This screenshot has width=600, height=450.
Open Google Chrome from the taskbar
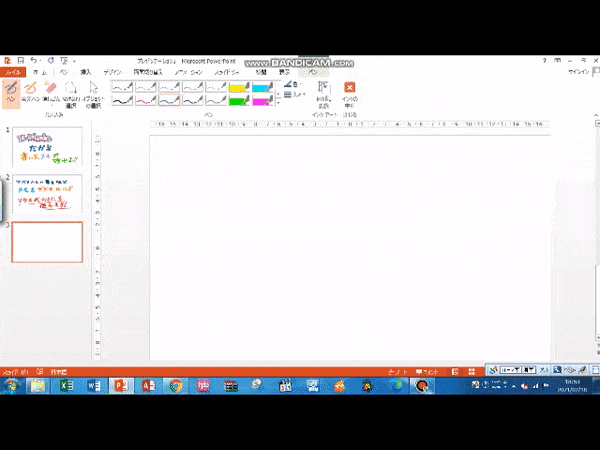click(x=176, y=385)
